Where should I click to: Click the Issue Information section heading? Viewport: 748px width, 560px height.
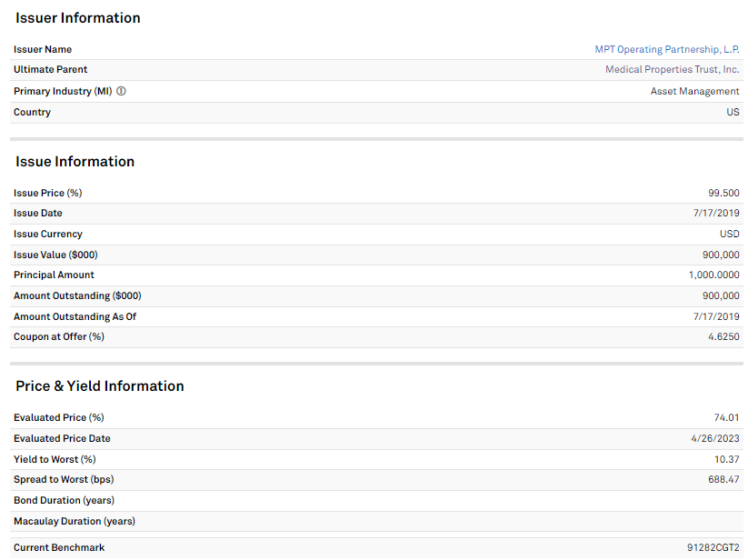[75, 162]
